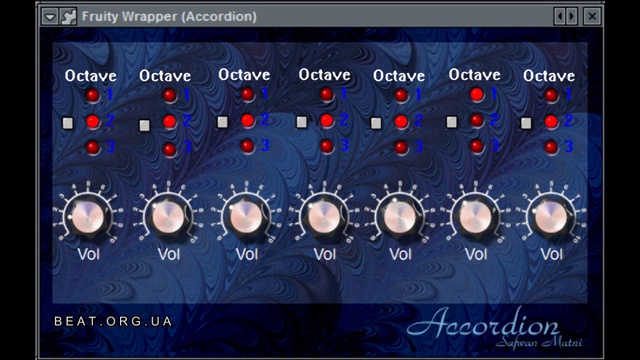This screenshot has height=360, width=640.
Task: Select octave 1 LED in second column
Action: click(169, 96)
